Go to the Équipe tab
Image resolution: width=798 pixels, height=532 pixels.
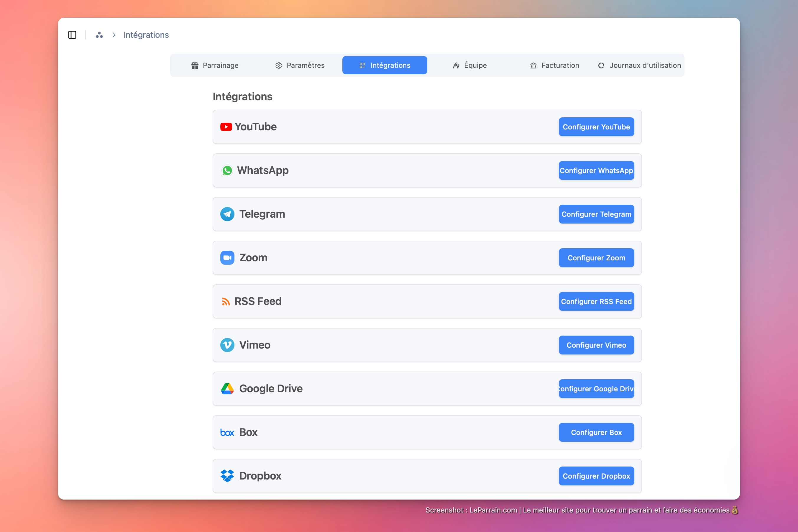[469, 65]
